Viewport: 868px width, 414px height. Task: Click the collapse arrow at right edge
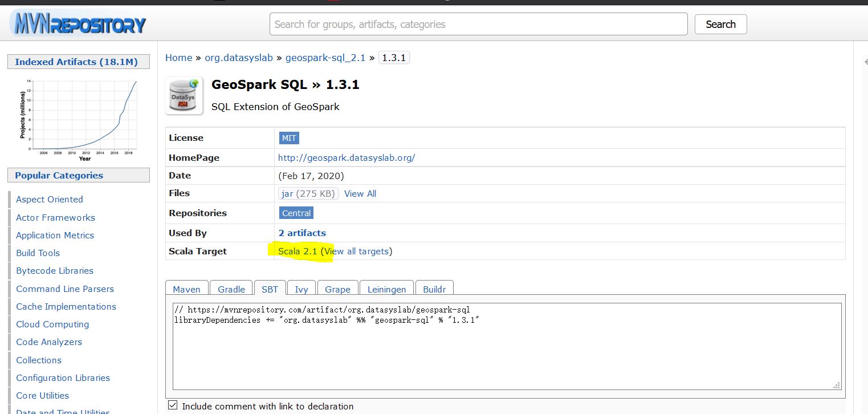click(865, 62)
